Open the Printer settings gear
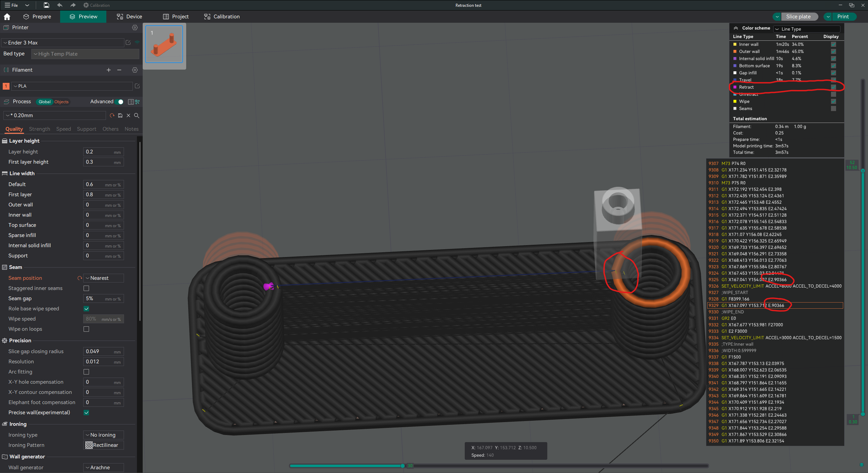The image size is (868, 473). [x=135, y=28]
